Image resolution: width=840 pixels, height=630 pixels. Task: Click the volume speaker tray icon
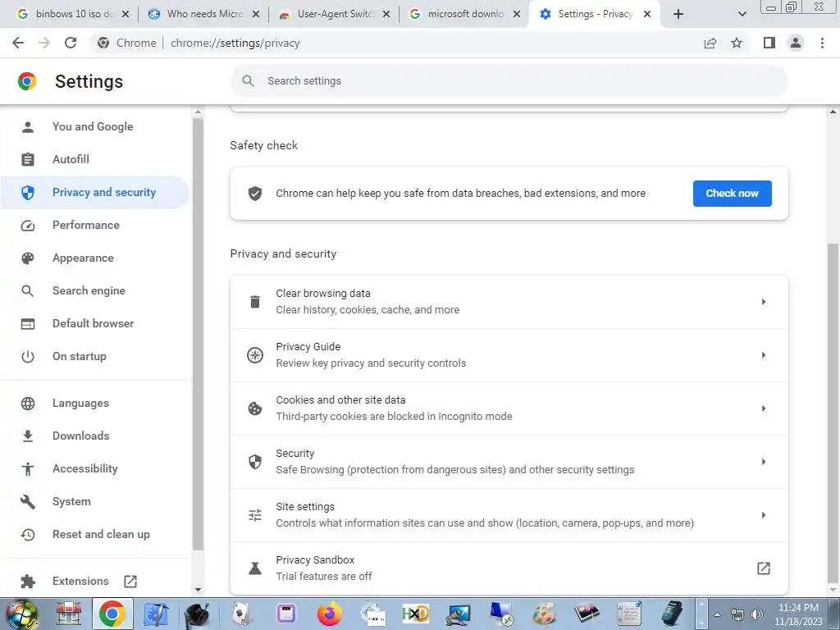click(x=756, y=614)
